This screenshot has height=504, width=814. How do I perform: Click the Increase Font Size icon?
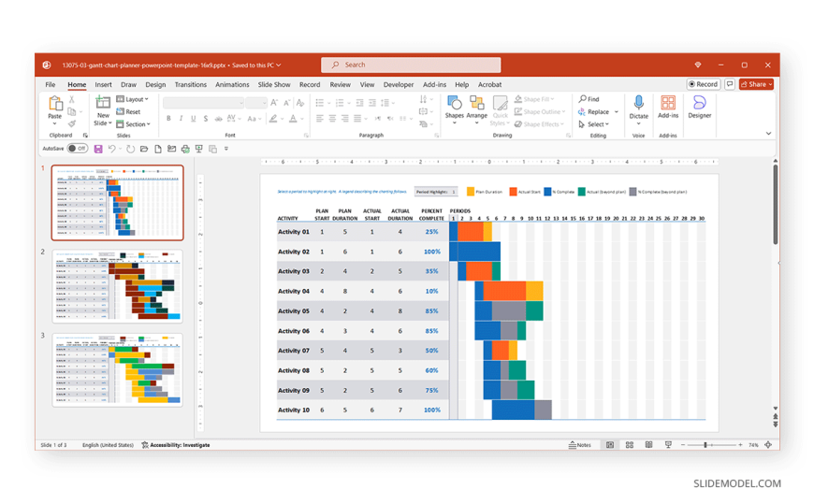click(274, 103)
